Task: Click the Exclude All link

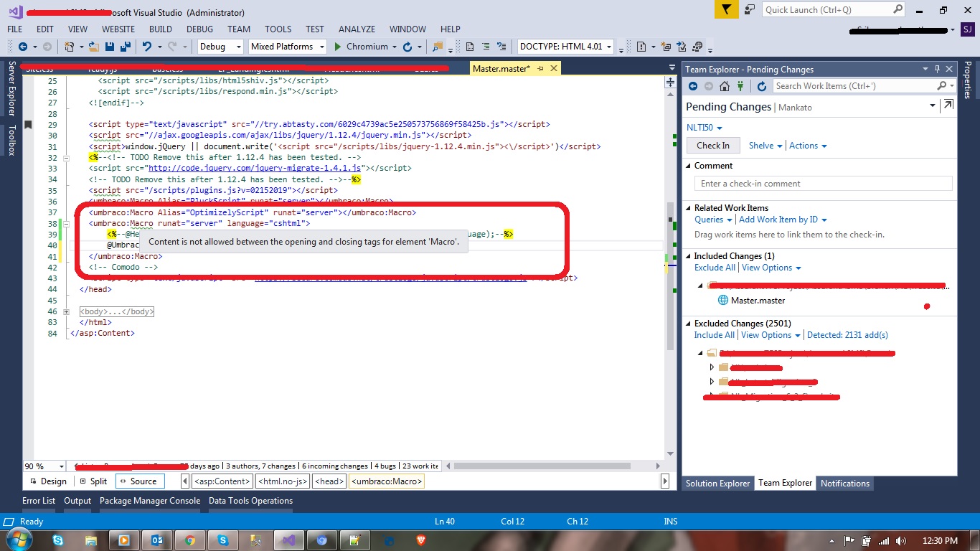Action: 715,268
